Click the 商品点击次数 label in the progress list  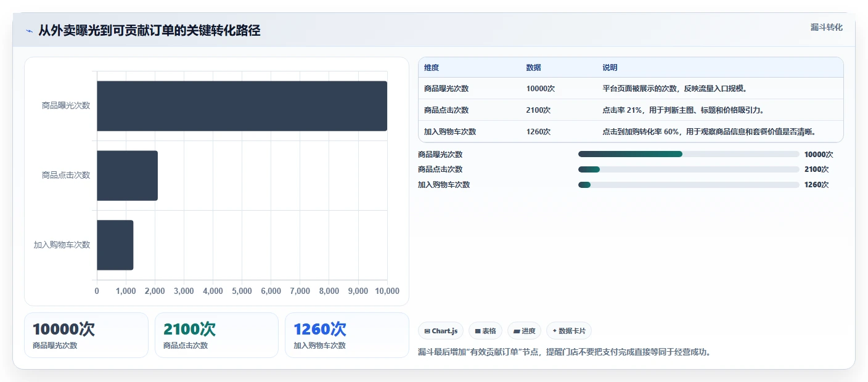(440, 169)
